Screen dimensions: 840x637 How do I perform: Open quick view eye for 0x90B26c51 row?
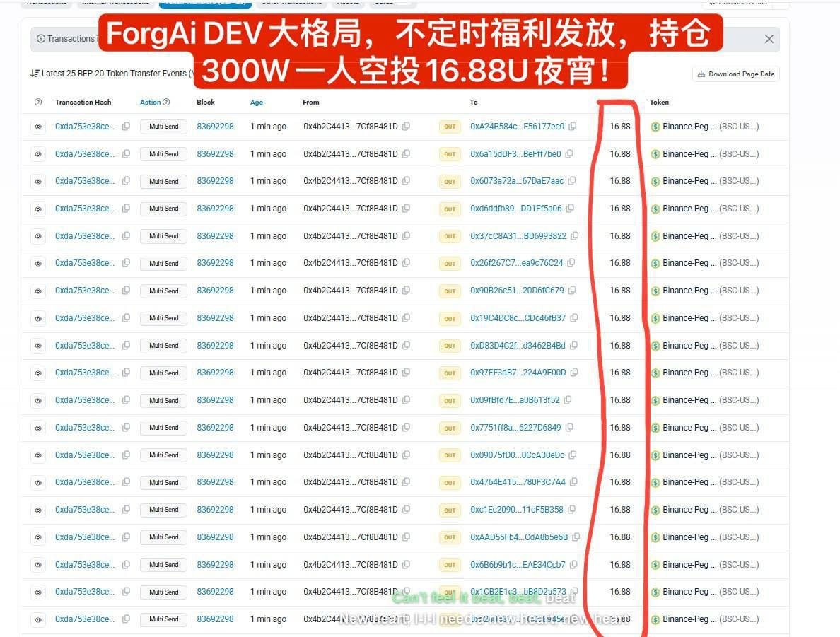(x=38, y=291)
